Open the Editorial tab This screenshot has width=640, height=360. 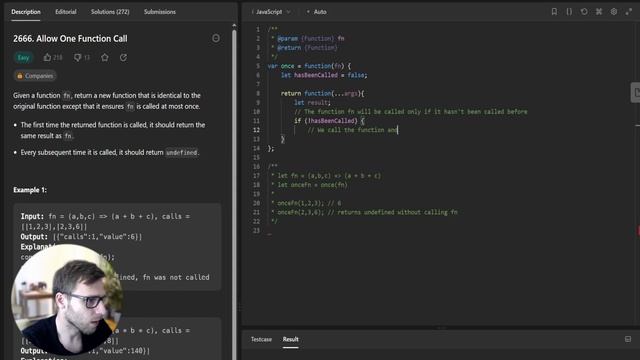(x=66, y=12)
